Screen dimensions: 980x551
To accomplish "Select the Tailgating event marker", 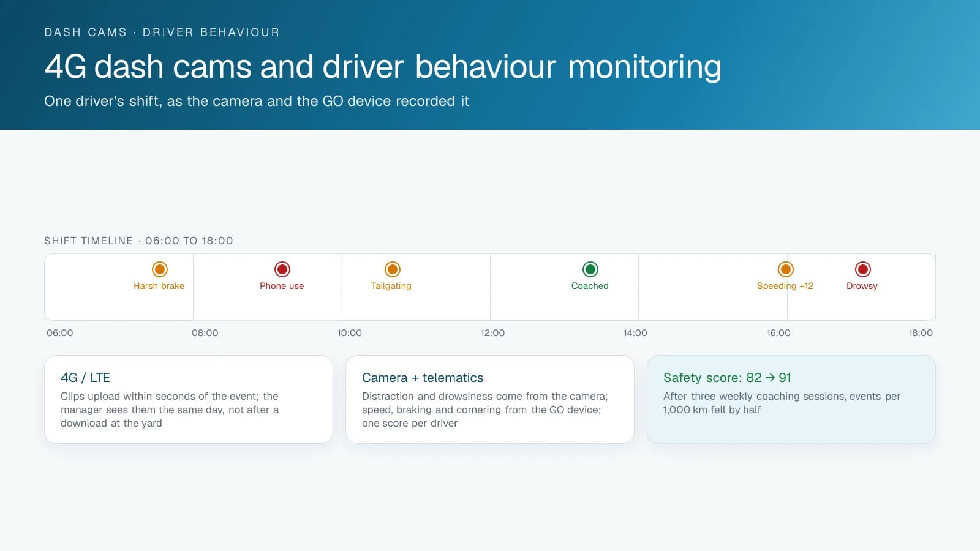I will tap(393, 269).
